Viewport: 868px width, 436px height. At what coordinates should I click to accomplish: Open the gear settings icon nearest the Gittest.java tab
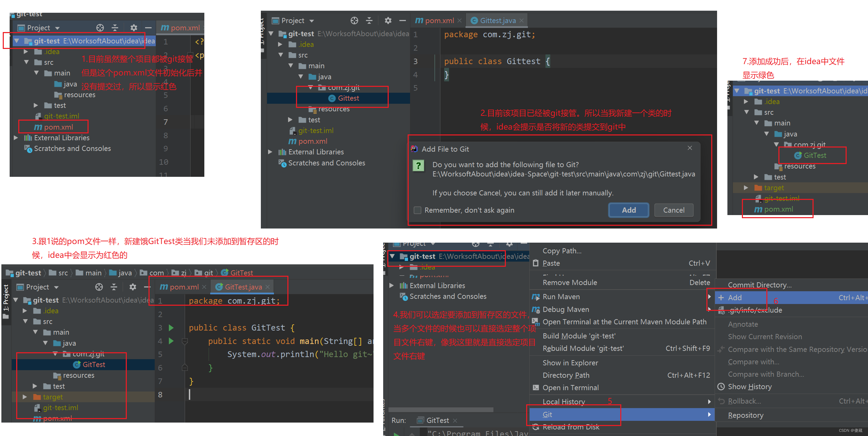click(388, 21)
